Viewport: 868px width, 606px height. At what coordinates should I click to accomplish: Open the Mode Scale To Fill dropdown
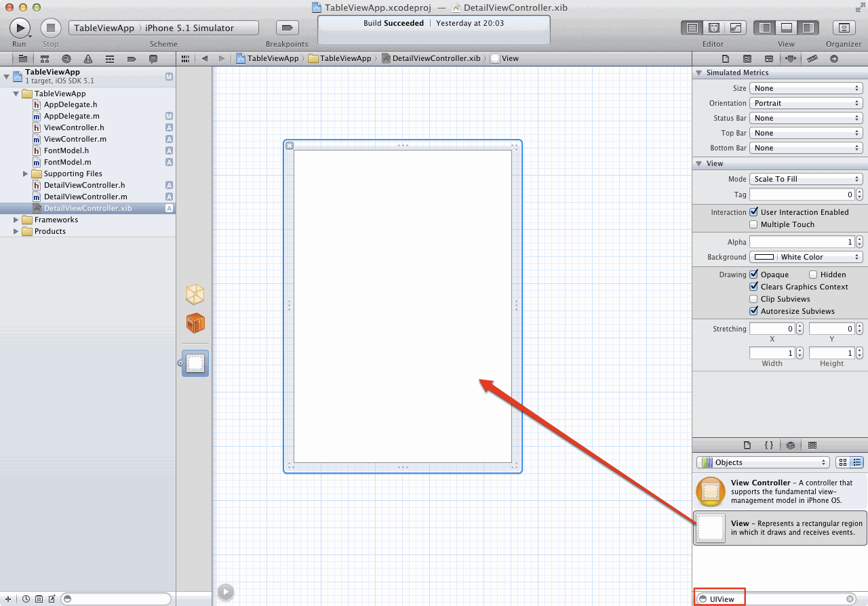pos(806,179)
